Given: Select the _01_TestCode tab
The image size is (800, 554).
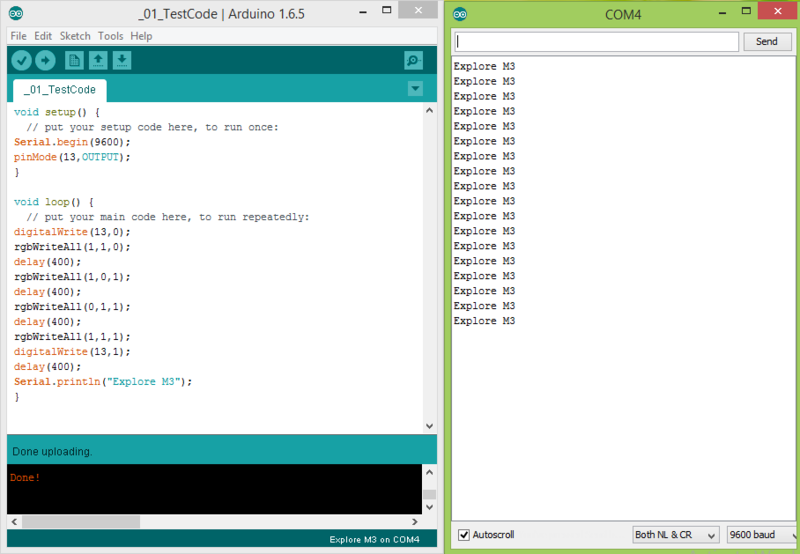Looking at the screenshot, I should pyautogui.click(x=60, y=90).
